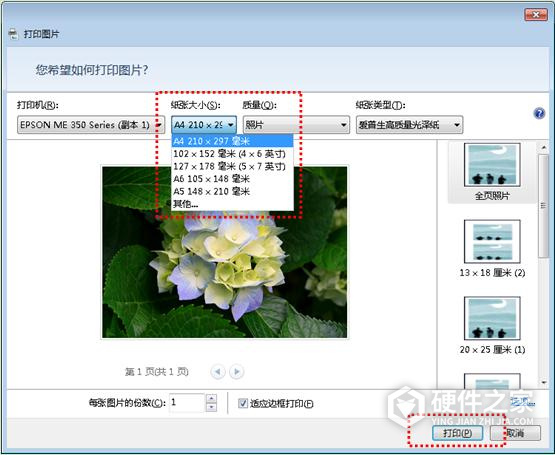Select 其他... in paper size list

(232, 204)
